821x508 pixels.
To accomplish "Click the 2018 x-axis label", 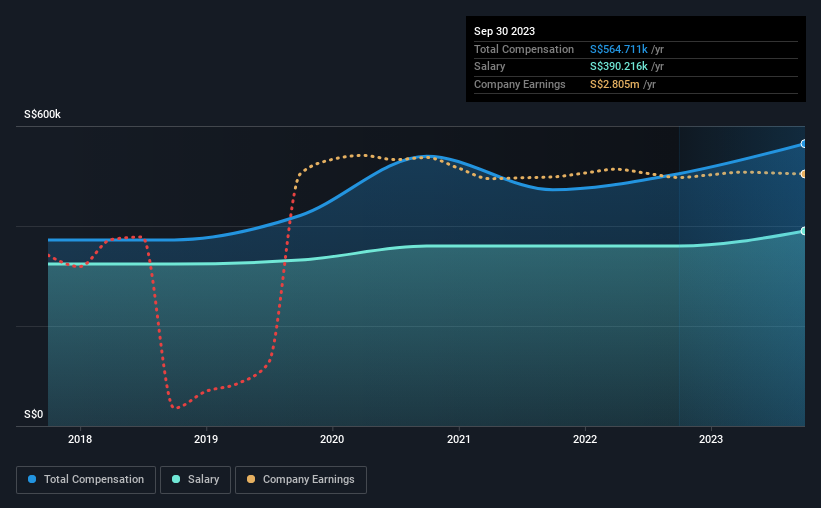I will 80,439.
